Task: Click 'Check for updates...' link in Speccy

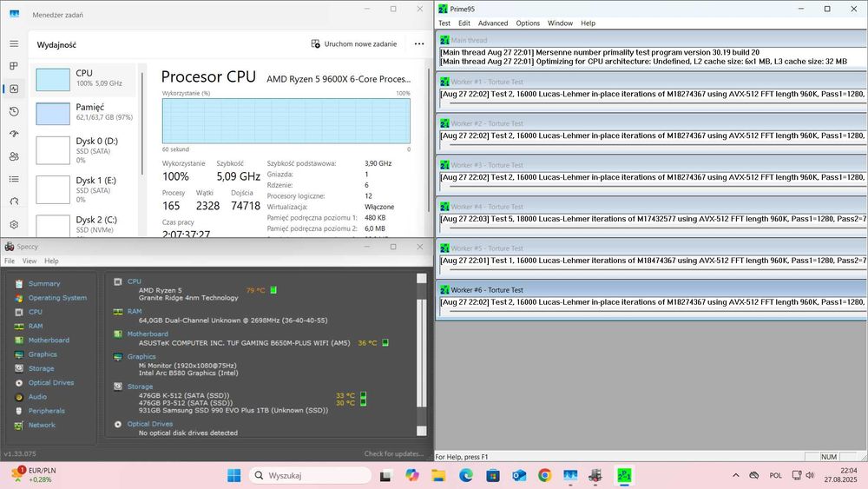Action: 393,453
